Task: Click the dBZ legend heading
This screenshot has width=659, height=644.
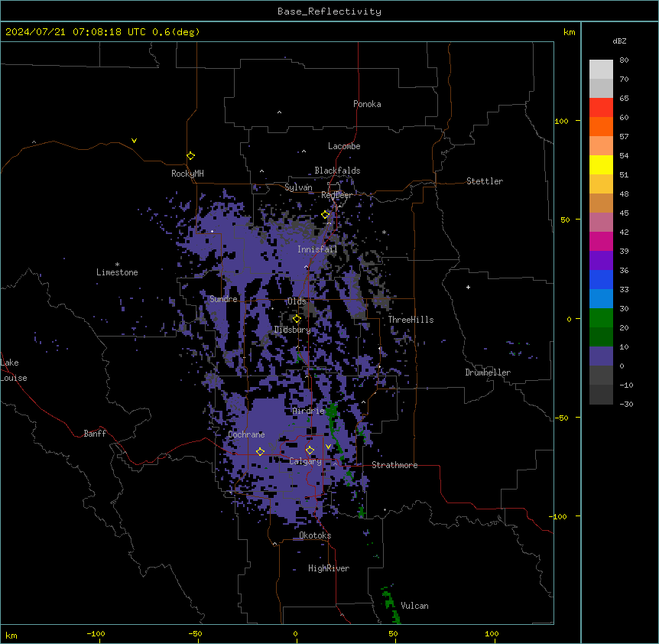Action: (x=619, y=41)
